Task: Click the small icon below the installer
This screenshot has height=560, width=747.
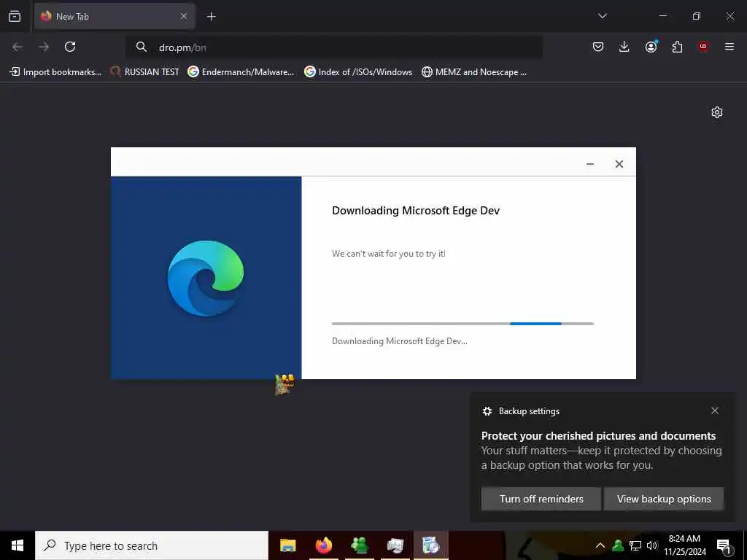Action: click(285, 385)
